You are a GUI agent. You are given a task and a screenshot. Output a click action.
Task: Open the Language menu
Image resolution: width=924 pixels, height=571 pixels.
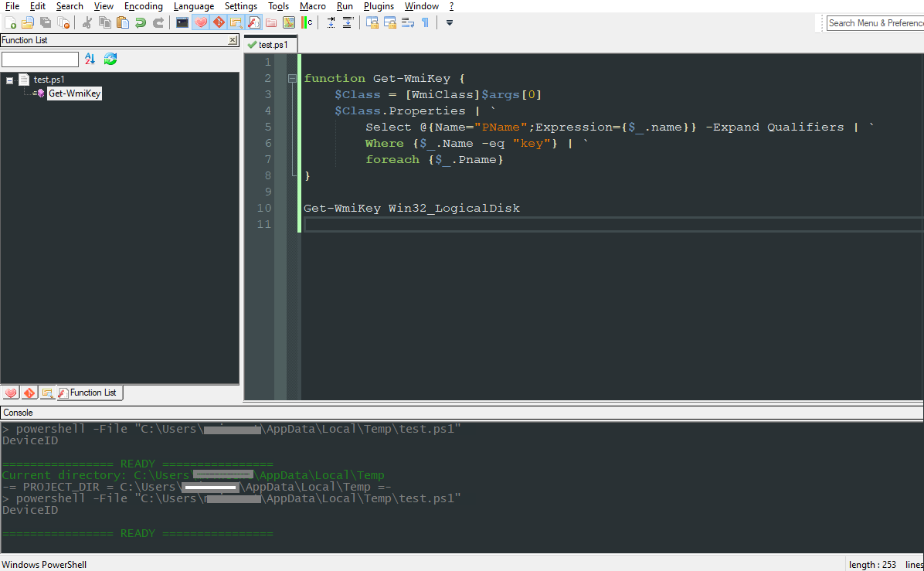pyautogui.click(x=194, y=6)
